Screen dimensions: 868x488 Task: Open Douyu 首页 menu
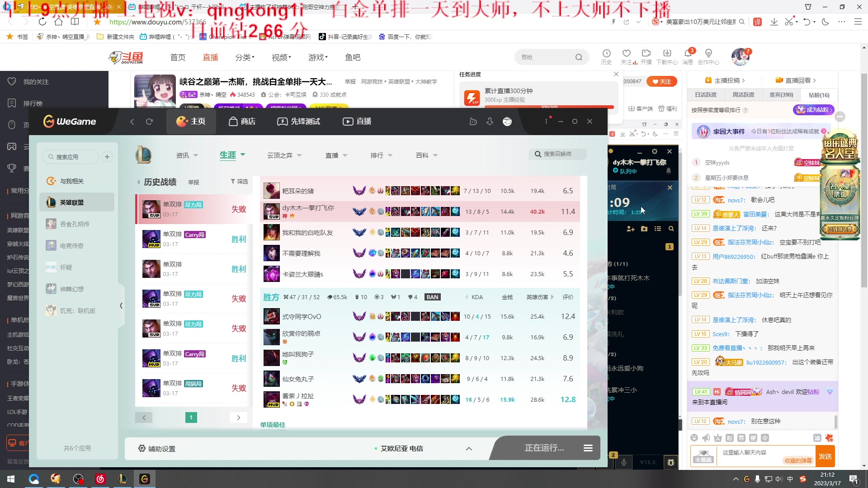coord(178,57)
